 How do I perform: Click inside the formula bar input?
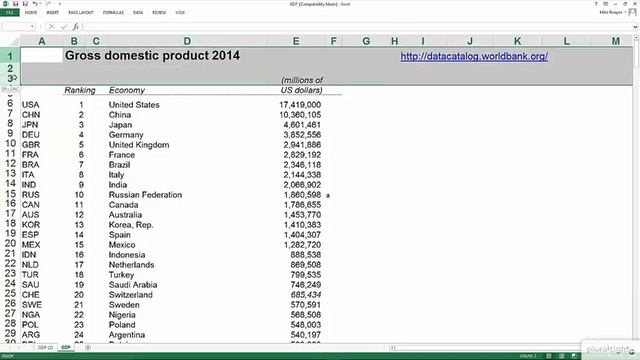tap(357, 27)
